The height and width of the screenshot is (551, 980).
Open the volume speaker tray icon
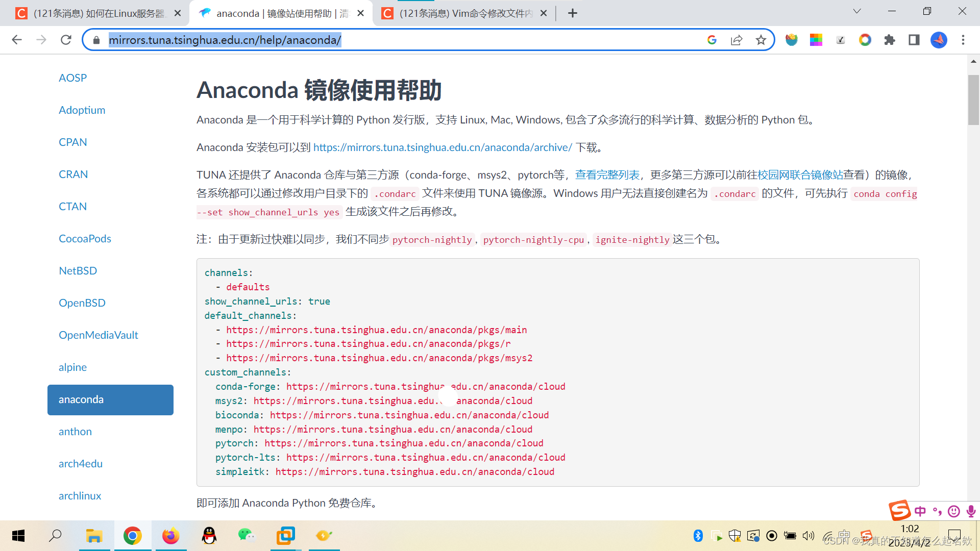(808, 536)
